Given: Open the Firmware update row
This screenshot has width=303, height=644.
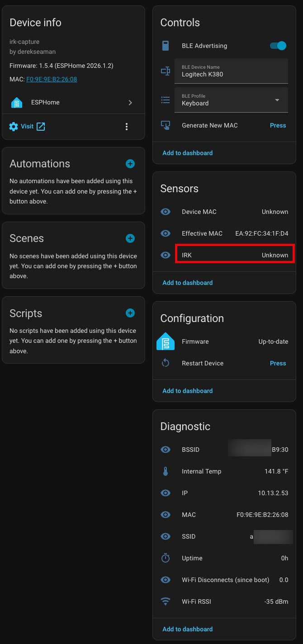Looking at the screenshot, I should (224, 341).
